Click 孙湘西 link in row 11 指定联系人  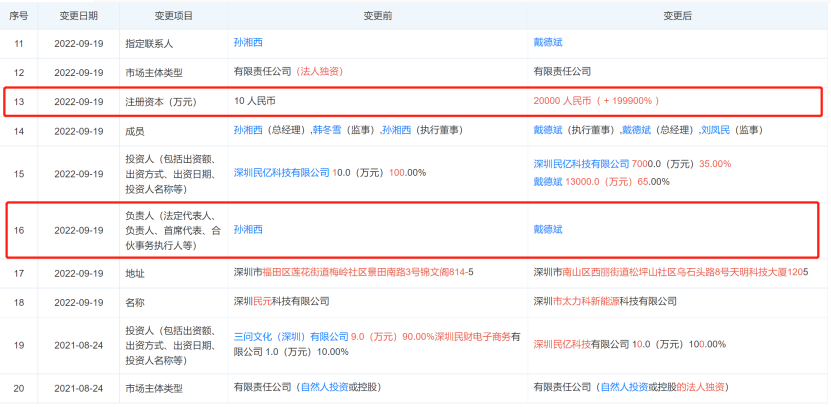(248, 44)
